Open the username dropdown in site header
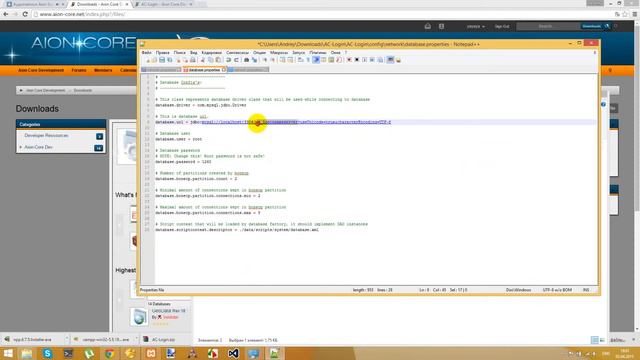 click(x=476, y=27)
